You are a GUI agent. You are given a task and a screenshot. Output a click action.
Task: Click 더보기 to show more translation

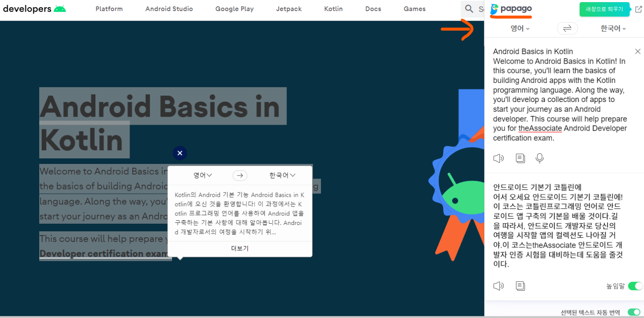pos(240,248)
